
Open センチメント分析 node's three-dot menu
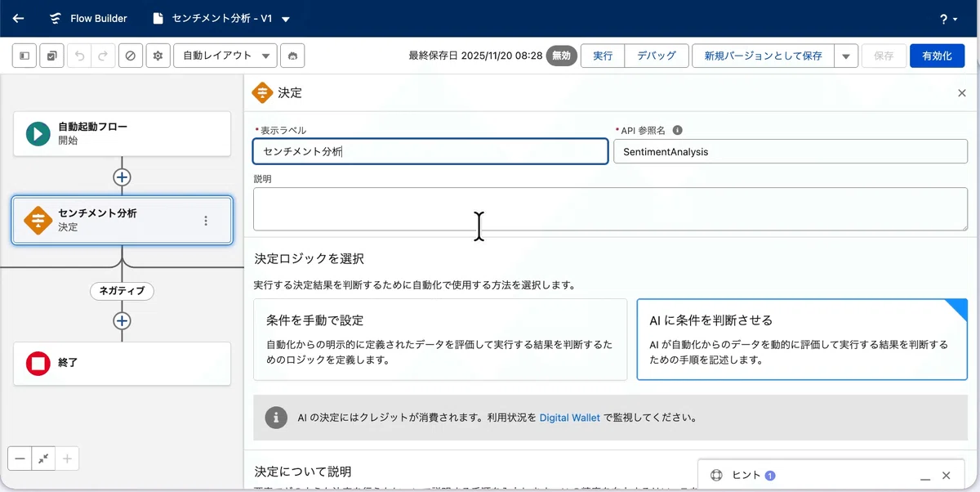(x=206, y=221)
